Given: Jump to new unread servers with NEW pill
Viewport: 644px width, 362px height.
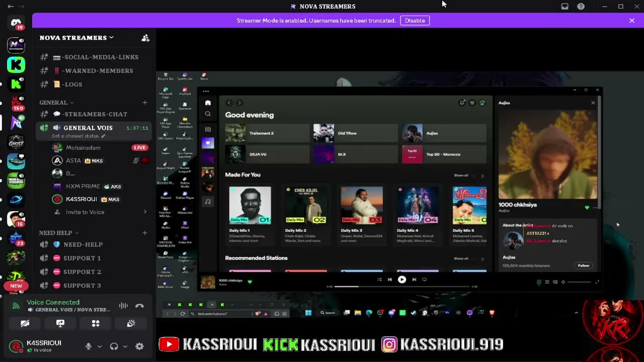Looking at the screenshot, I should 16,286.
